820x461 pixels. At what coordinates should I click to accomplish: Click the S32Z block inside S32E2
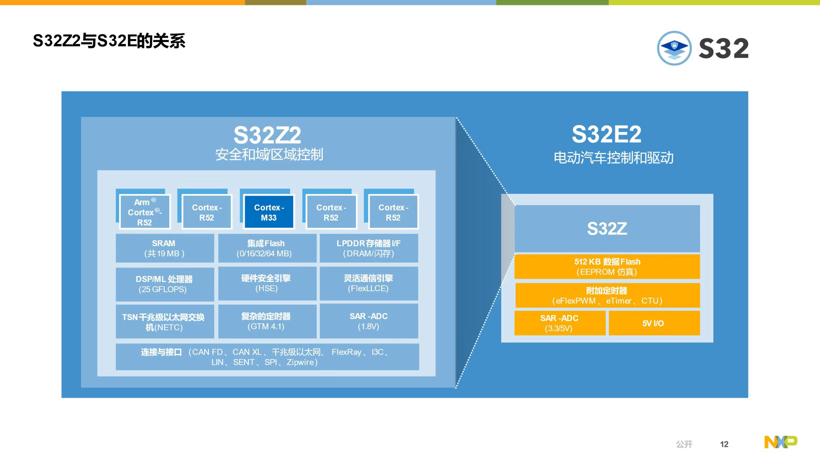pyautogui.click(x=607, y=229)
